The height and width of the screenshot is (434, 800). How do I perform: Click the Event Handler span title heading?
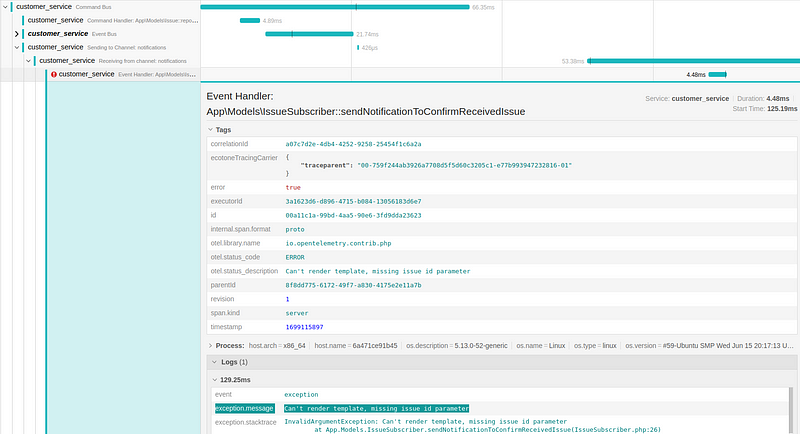(x=366, y=104)
